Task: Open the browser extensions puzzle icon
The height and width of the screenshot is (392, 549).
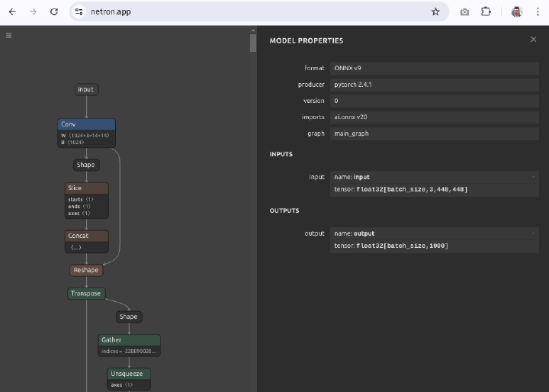Action: [486, 11]
